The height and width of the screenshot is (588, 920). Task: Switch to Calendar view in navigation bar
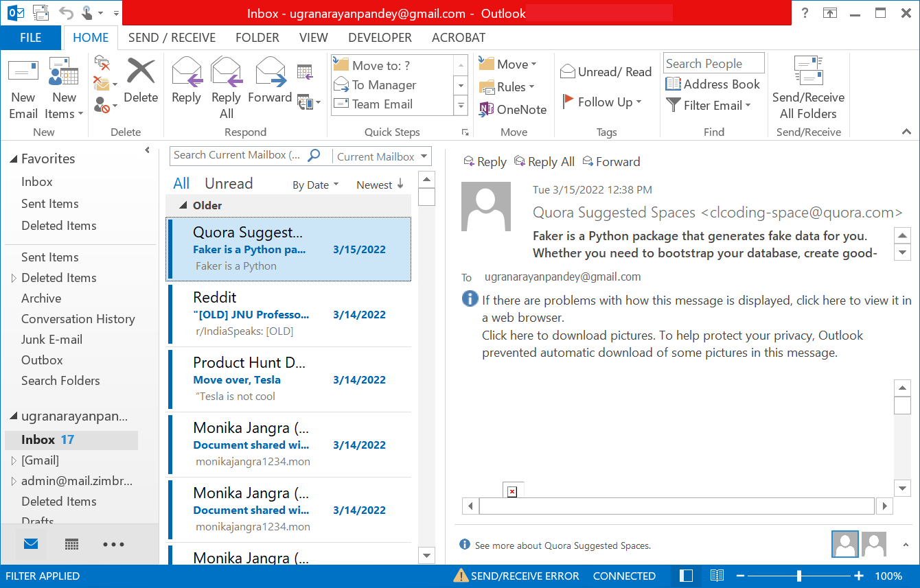tap(71, 544)
